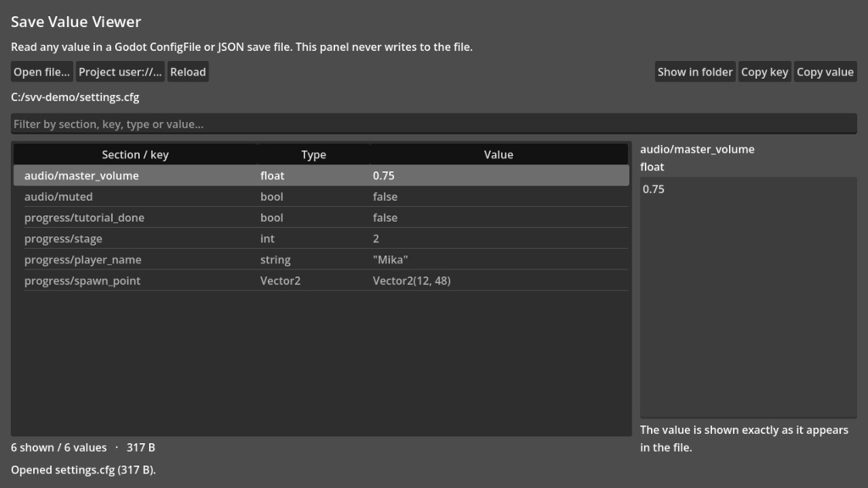868x488 pixels.
Task: Click inside the 0.75 value detail box
Action: tap(748, 297)
